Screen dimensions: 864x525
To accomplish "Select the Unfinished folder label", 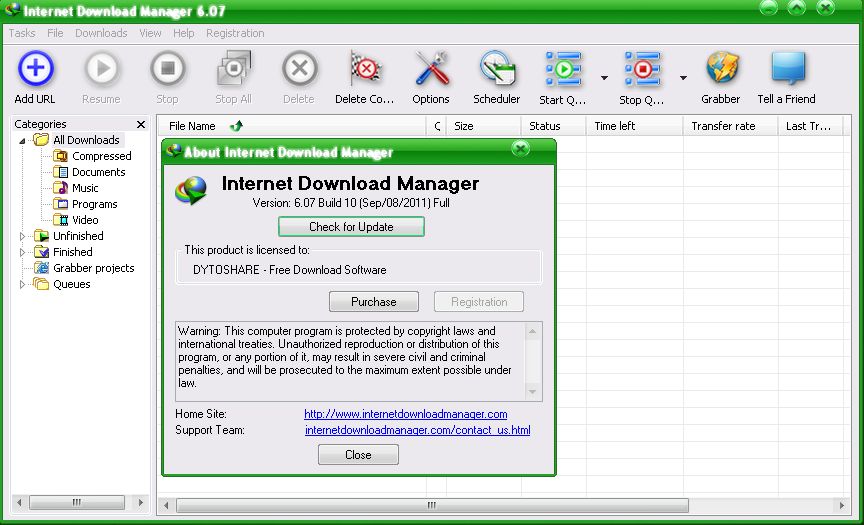I will click(x=78, y=236).
